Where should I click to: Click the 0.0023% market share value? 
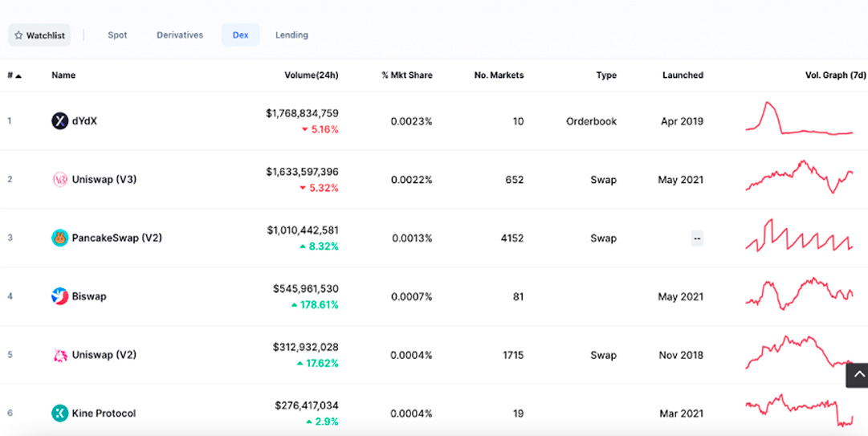411,121
